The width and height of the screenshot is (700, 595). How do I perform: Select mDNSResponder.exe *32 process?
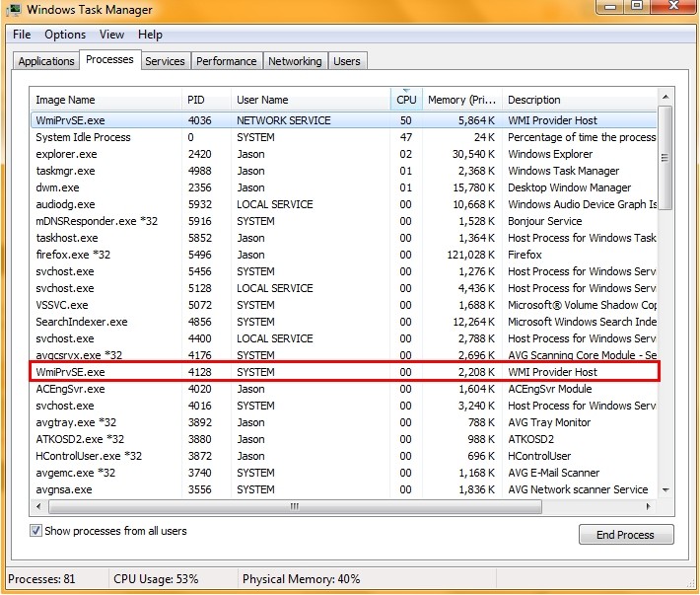[x=344, y=221]
